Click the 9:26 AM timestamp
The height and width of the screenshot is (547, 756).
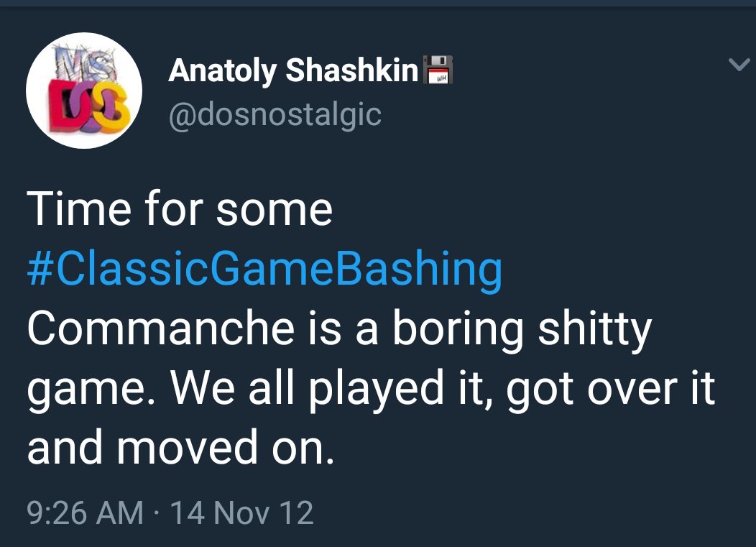(86, 512)
